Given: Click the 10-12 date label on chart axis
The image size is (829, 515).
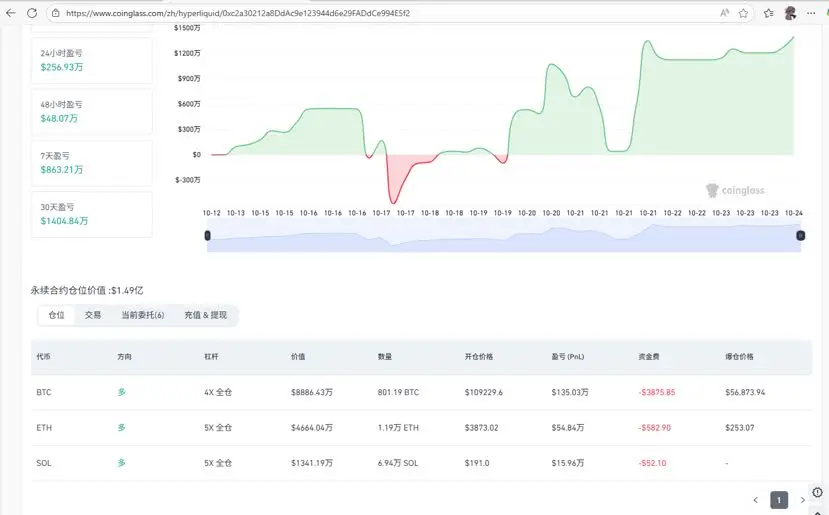Looking at the screenshot, I should coord(211,213).
